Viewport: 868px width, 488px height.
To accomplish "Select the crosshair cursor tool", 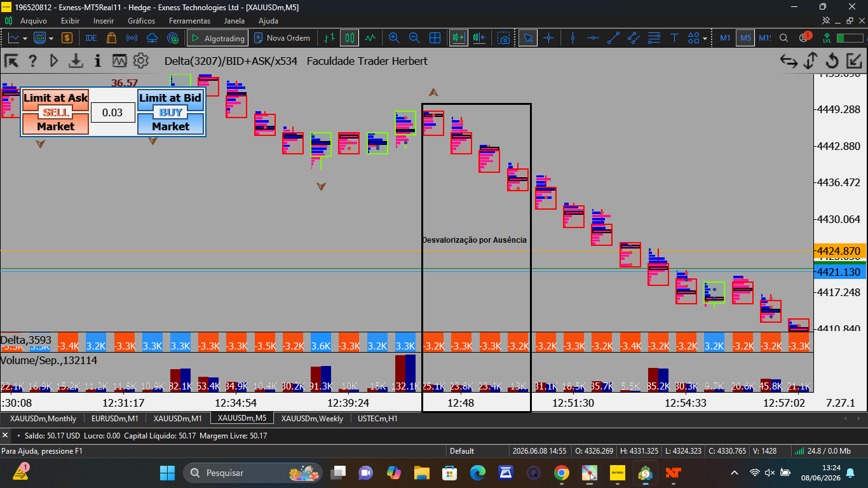I will click(548, 38).
